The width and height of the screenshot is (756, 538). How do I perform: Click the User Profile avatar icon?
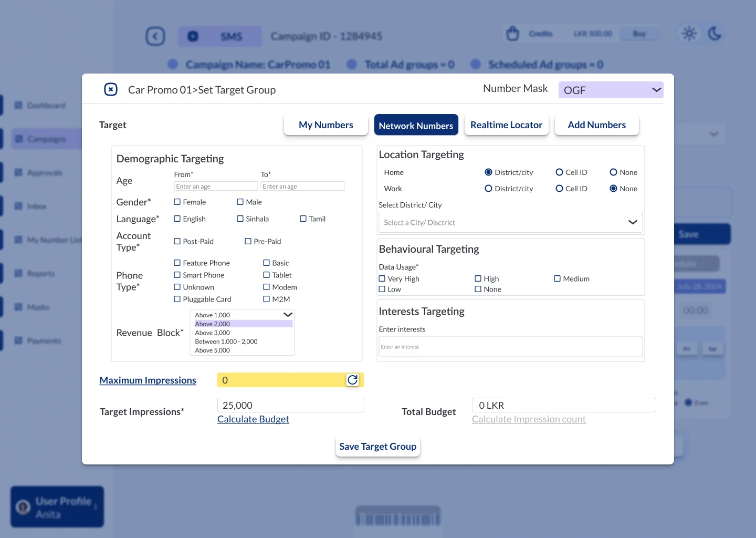pos(23,508)
